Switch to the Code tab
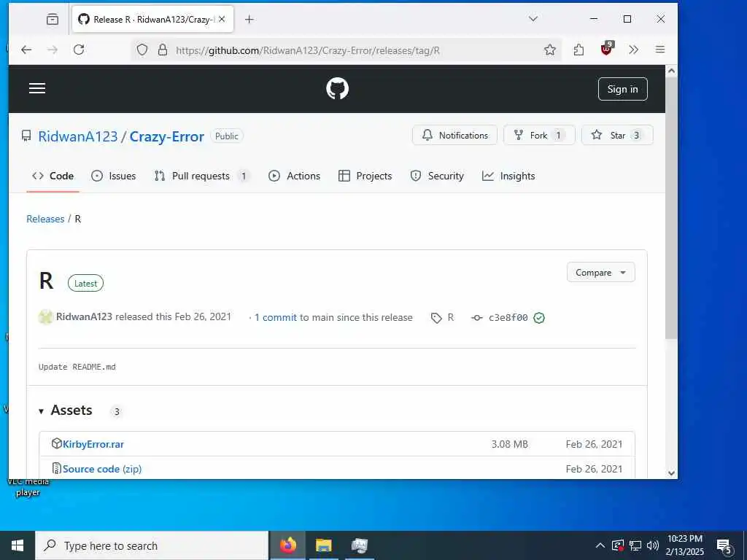Image resolution: width=747 pixels, height=560 pixels. (x=53, y=176)
